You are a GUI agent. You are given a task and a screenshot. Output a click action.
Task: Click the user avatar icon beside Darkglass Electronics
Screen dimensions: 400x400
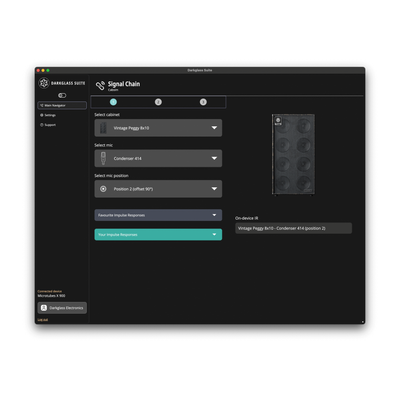(x=44, y=308)
